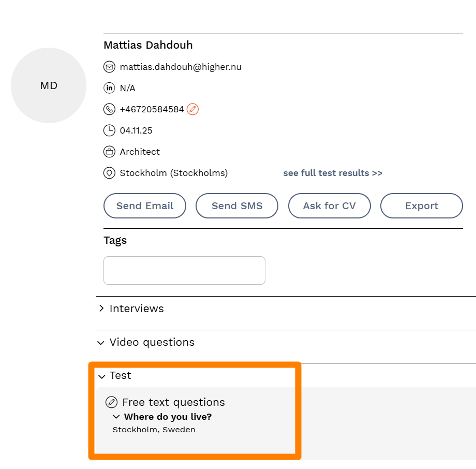The height and width of the screenshot is (469, 476).
Task: Click the Free text questions pencil icon
Action: (x=111, y=402)
